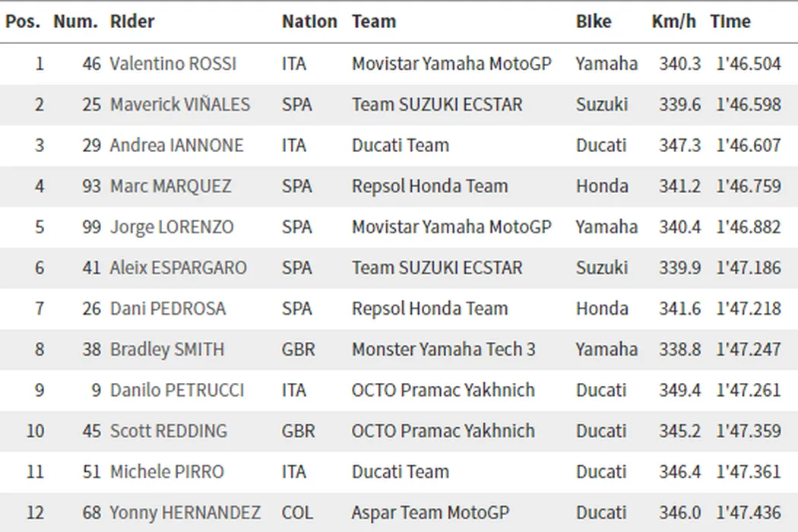Click on Marc MARQUEZ's name
The width and height of the screenshot is (798, 532).
[x=171, y=186]
